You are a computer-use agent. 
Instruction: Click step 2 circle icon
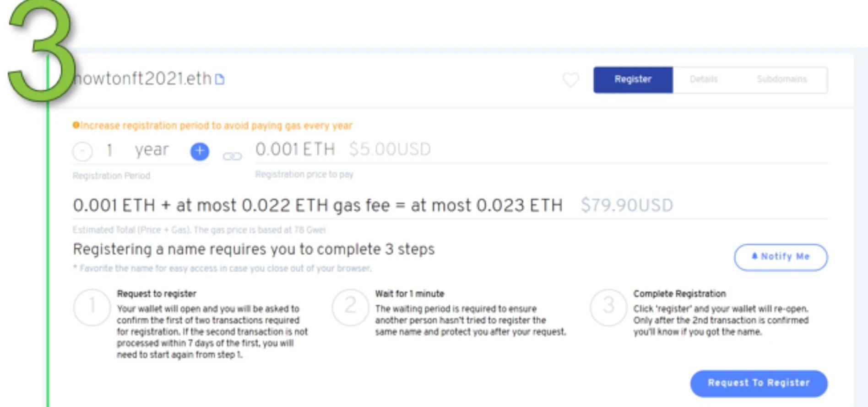[x=350, y=307]
